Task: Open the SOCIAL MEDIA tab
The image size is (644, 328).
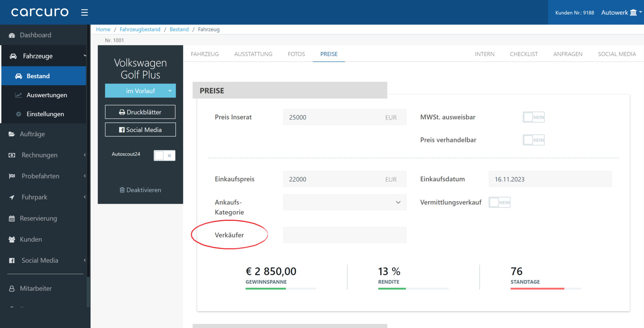Action: click(x=616, y=54)
